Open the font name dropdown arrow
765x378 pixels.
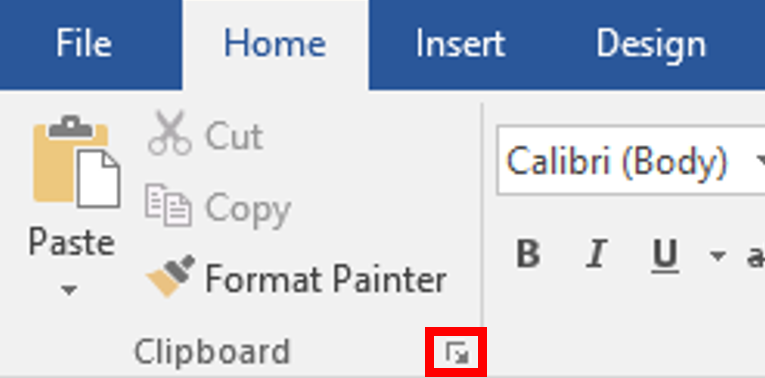[760, 160]
